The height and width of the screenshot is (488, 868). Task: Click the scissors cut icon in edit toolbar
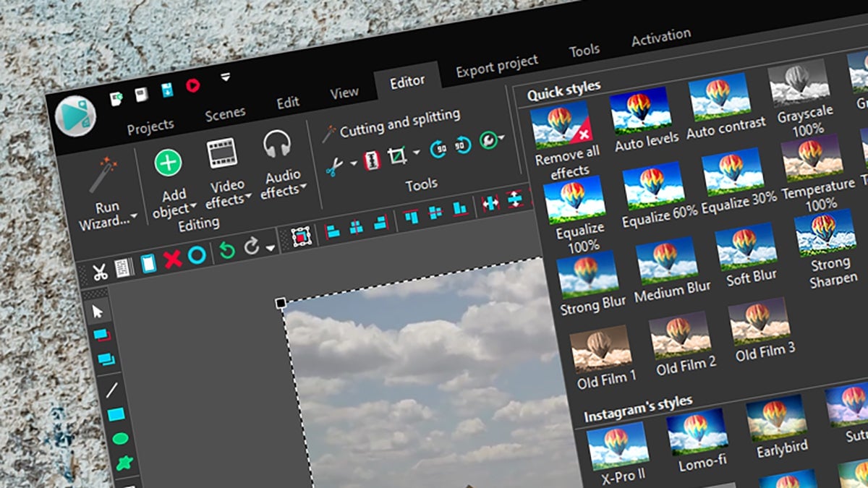(100, 272)
